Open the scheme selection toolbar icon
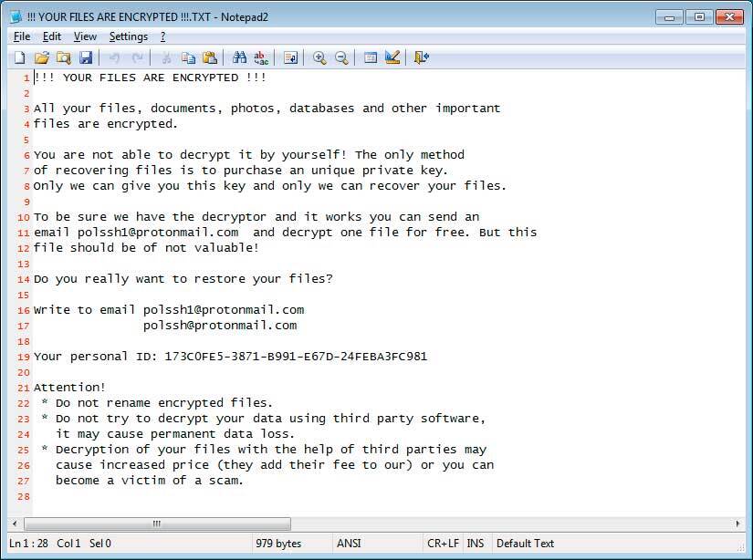This screenshot has height=560, width=753. click(x=371, y=57)
